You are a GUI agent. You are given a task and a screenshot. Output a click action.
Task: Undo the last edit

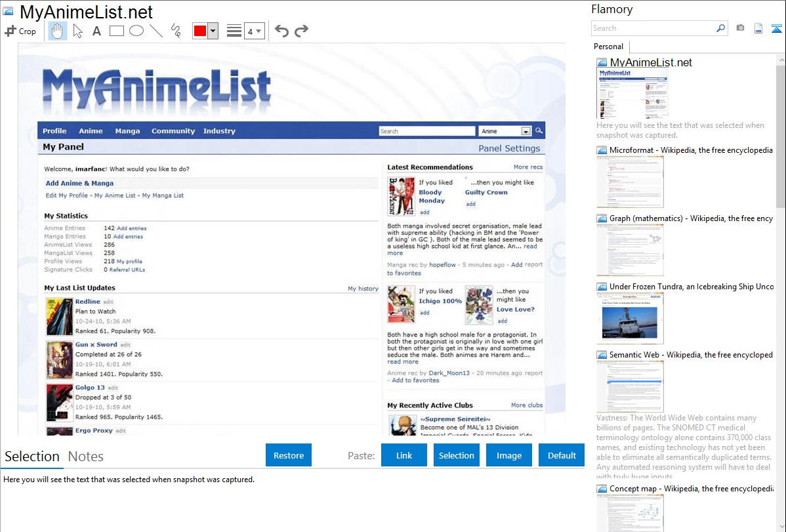(281, 31)
